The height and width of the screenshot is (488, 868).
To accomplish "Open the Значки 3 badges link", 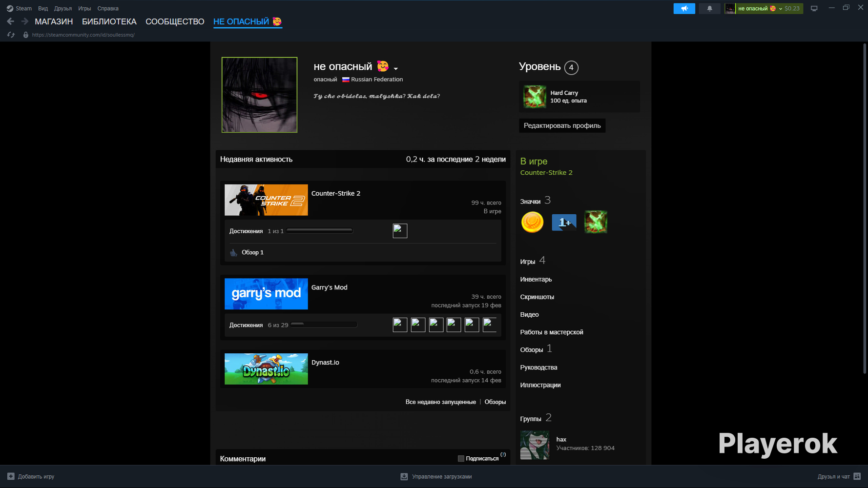I will (536, 201).
